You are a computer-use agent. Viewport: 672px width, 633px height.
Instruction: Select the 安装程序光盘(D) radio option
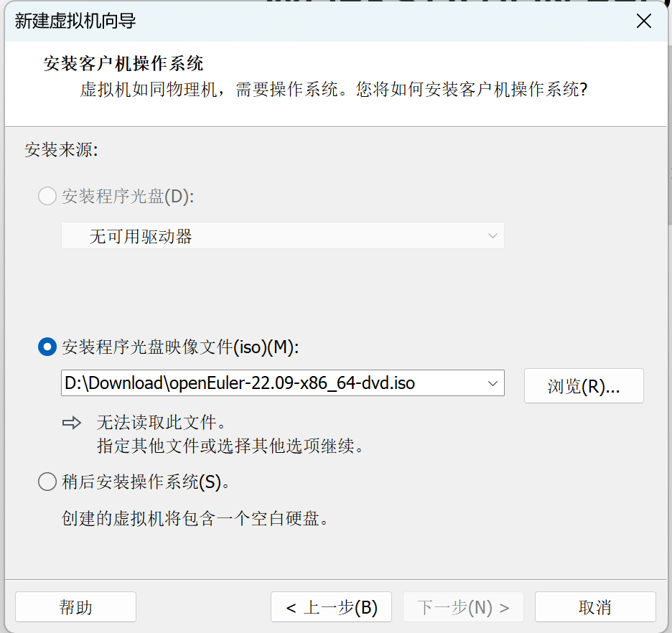[x=47, y=196]
